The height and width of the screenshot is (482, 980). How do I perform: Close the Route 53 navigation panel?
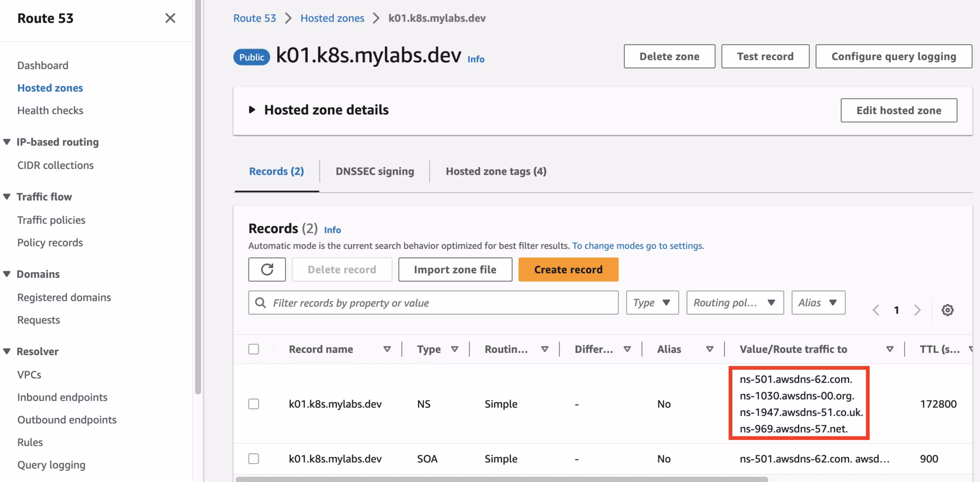coord(170,18)
